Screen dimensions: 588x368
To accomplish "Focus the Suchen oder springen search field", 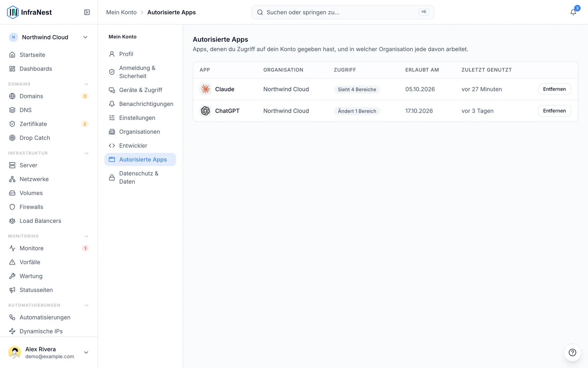I will coord(343,12).
